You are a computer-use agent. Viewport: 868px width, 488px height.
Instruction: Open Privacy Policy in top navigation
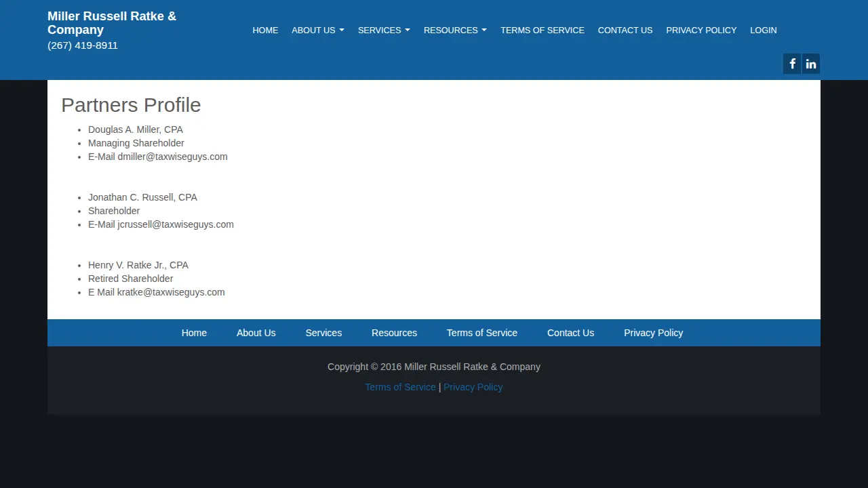coord(701,30)
